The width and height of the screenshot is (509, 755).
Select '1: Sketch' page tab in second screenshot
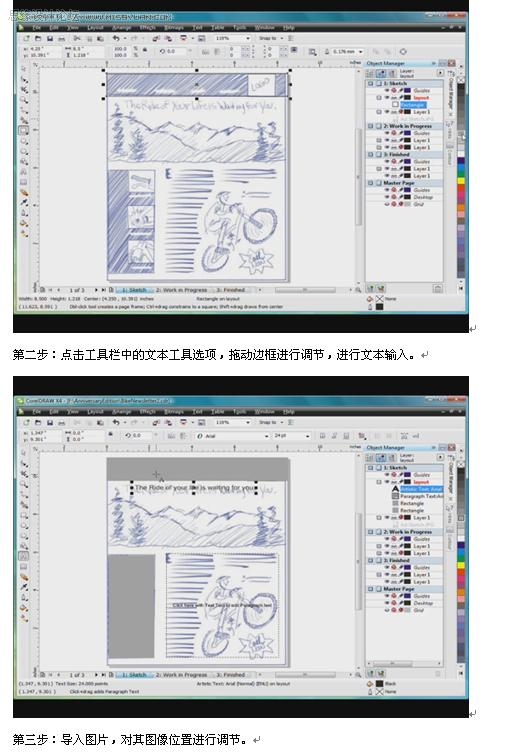[134, 675]
